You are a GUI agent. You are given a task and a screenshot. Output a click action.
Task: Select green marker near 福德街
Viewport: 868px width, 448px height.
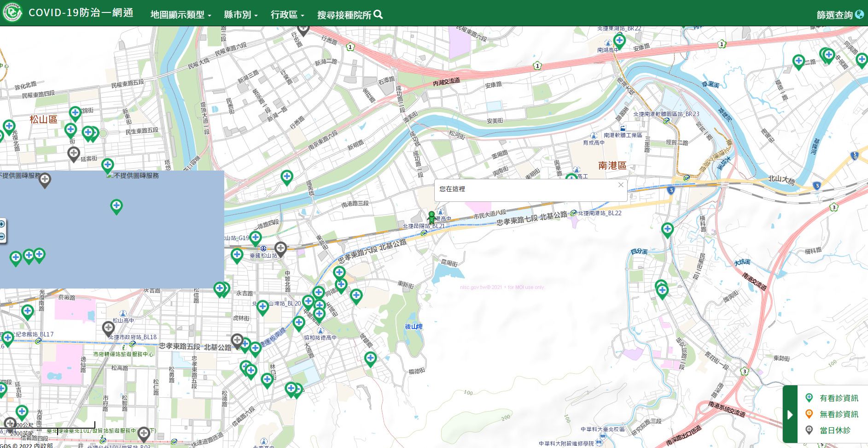[370, 359]
